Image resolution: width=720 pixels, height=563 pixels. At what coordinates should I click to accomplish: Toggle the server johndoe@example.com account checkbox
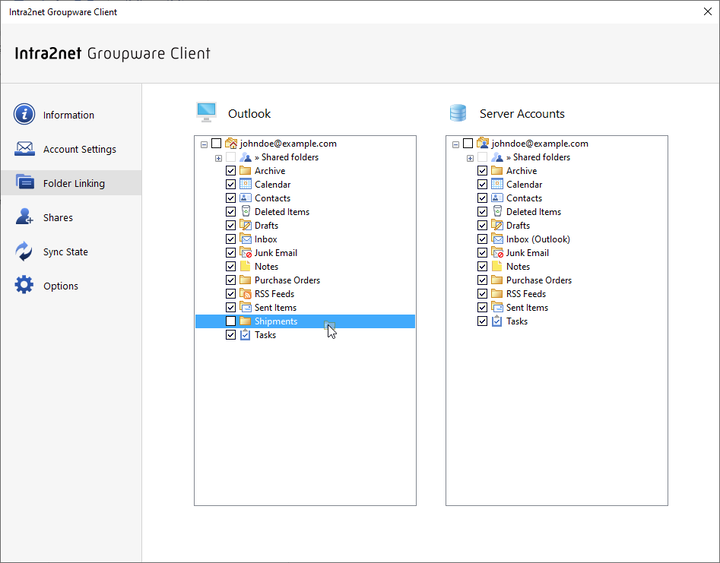point(467,143)
